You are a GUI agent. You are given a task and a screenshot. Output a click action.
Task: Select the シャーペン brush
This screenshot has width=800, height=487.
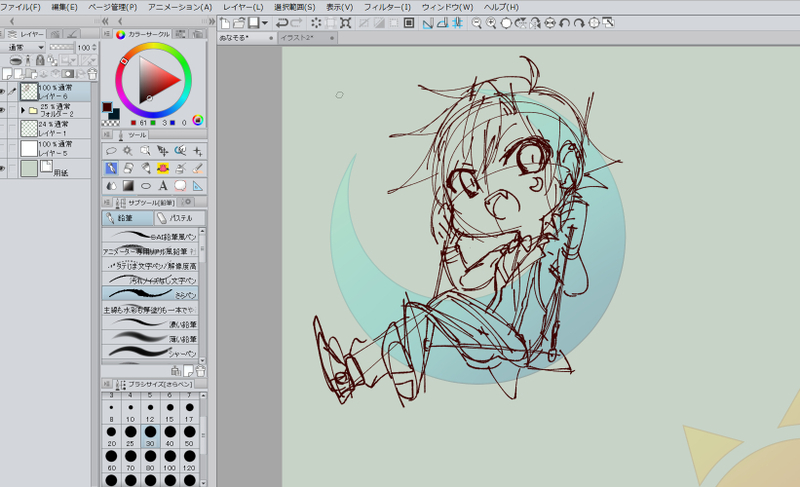point(149,352)
